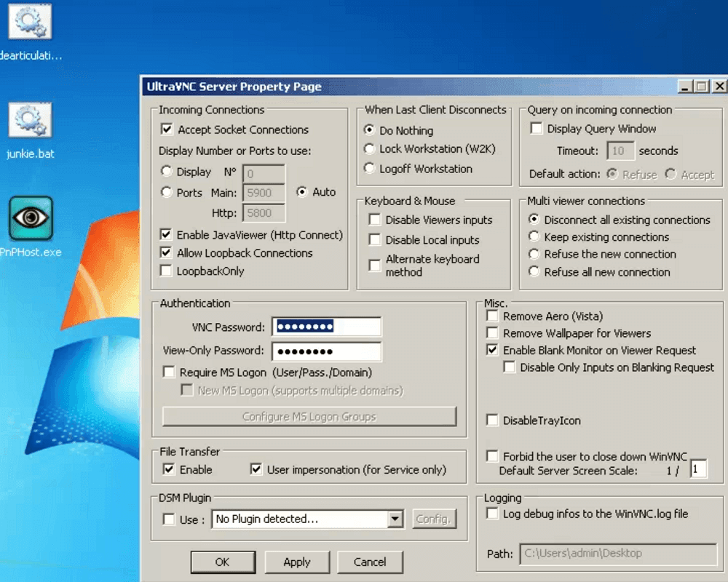This screenshot has height=582, width=728.
Task: Enable Display Query Window option
Action: 537,129
